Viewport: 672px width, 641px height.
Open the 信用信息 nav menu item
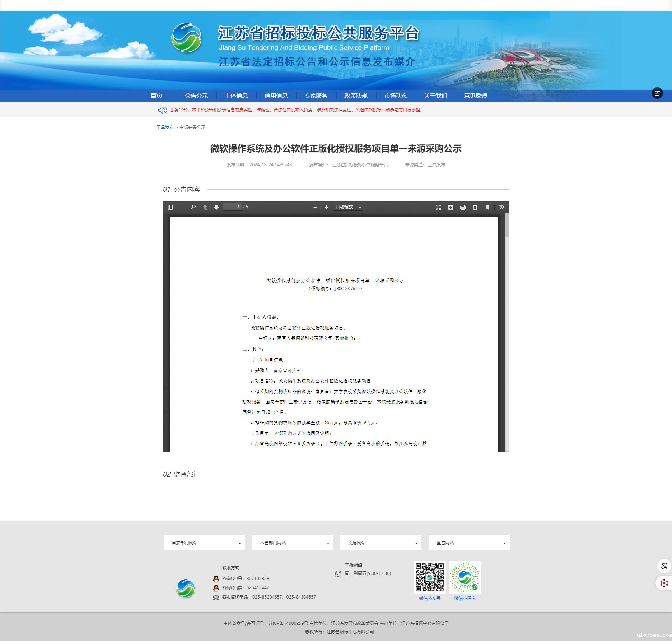click(276, 96)
